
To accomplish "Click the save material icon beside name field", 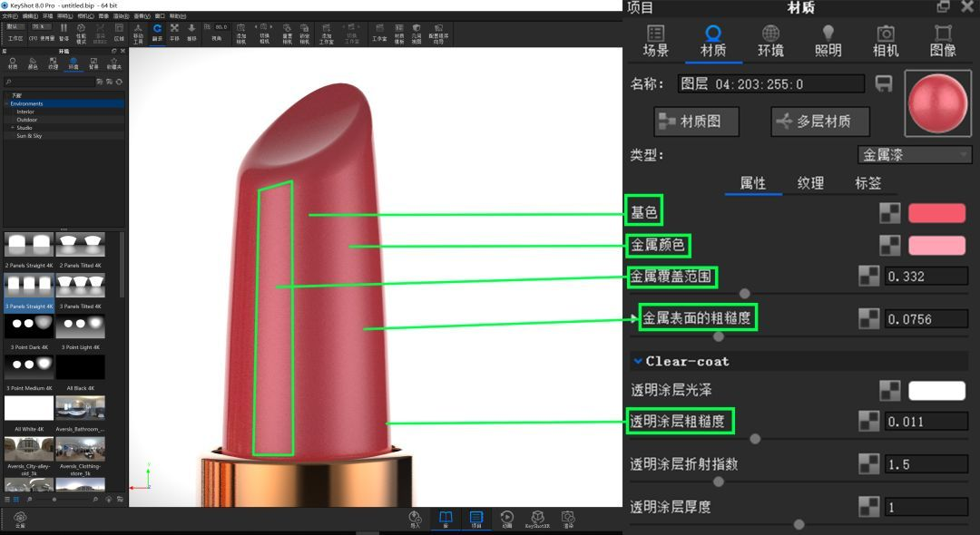I will (x=883, y=84).
